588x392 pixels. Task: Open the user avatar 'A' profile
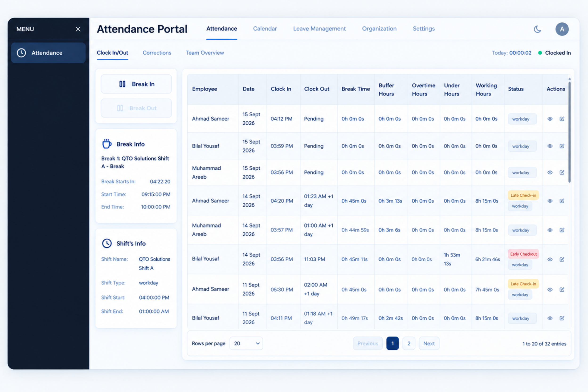[562, 29]
